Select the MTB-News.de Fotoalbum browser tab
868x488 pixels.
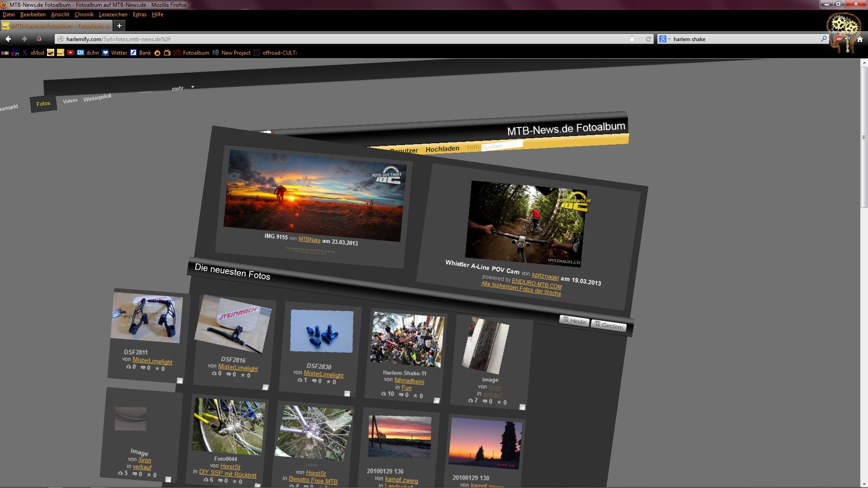pyautogui.click(x=57, y=26)
